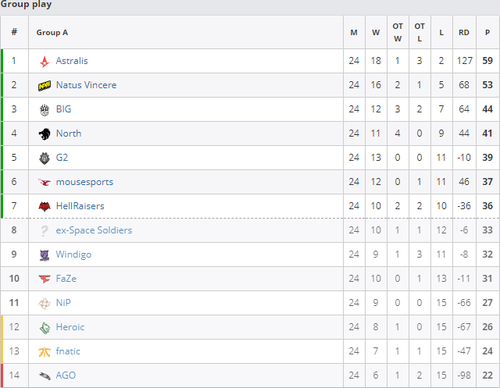Click the P points column header

tap(487, 32)
